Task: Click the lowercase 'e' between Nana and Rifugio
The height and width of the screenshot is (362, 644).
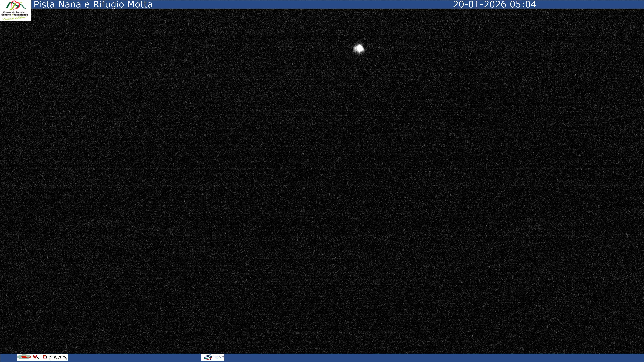Action: coord(87,5)
